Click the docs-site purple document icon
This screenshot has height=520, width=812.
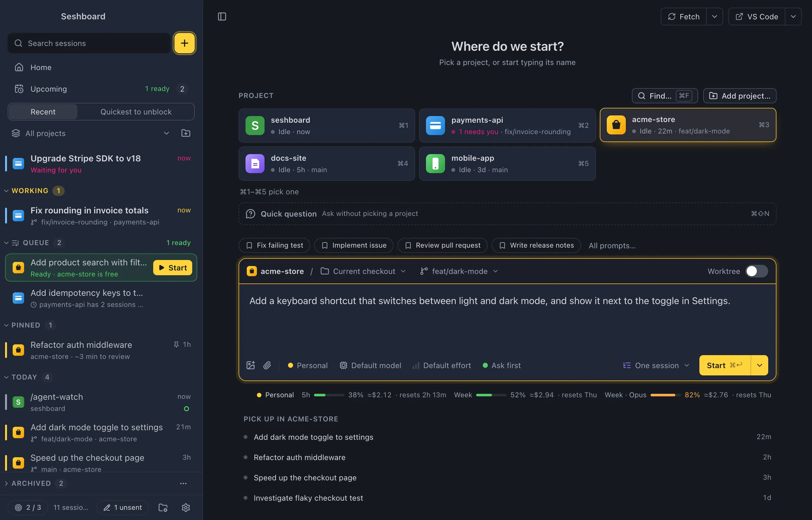[x=255, y=164]
